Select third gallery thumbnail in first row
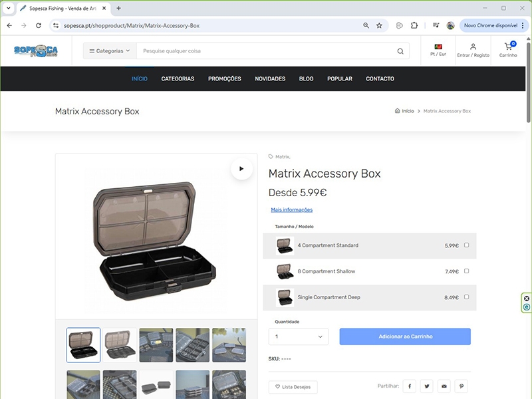The width and height of the screenshot is (532, 399). coord(156,345)
